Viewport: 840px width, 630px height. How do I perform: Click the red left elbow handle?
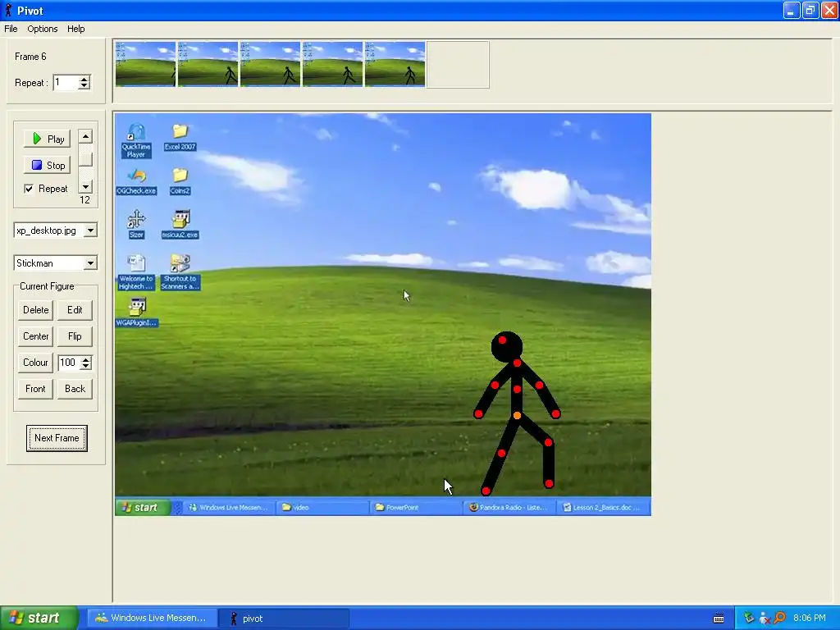[x=495, y=385]
